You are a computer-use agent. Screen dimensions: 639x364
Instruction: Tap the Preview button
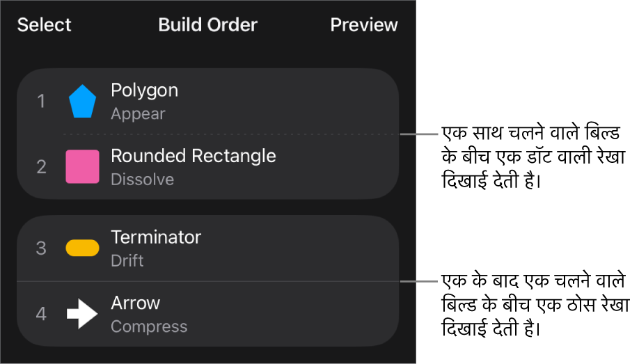pyautogui.click(x=363, y=25)
